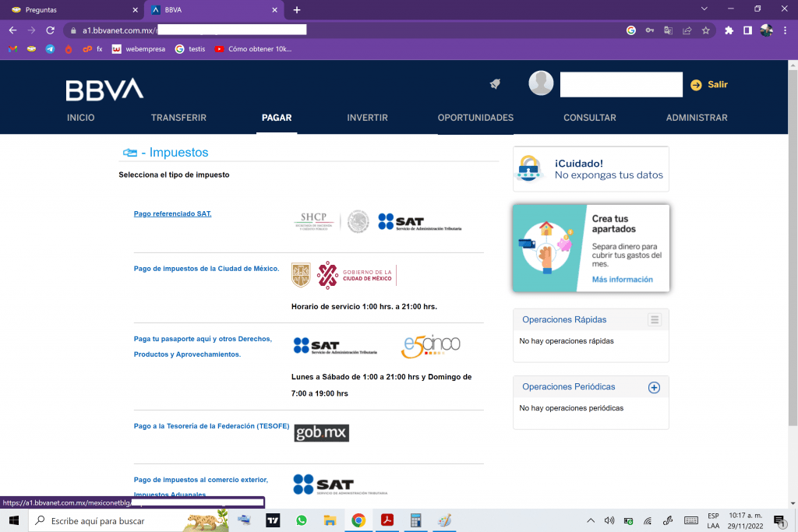The width and height of the screenshot is (798, 532).
Task: Open Pago de impuestos de la Ciudad de México
Action: click(x=206, y=269)
